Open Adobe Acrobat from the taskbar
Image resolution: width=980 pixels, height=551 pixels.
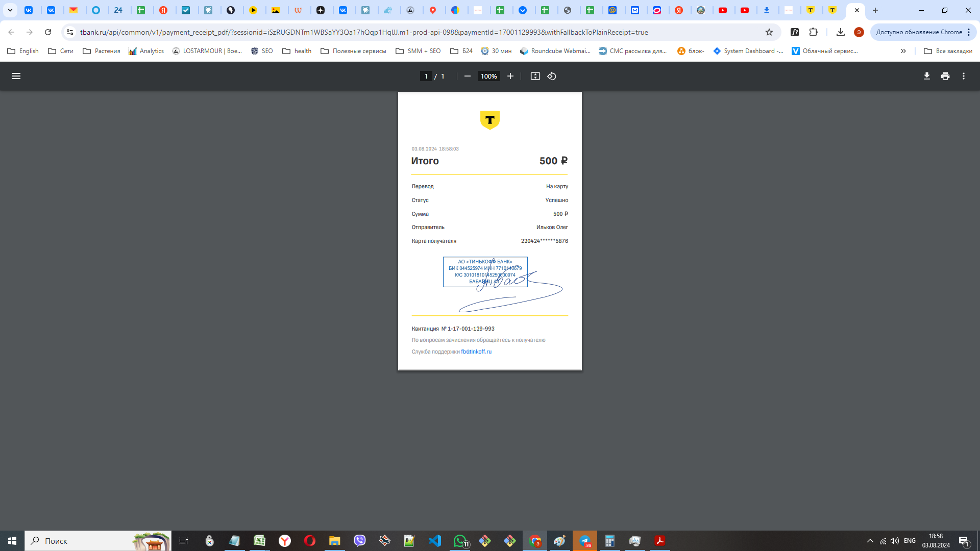click(659, 541)
